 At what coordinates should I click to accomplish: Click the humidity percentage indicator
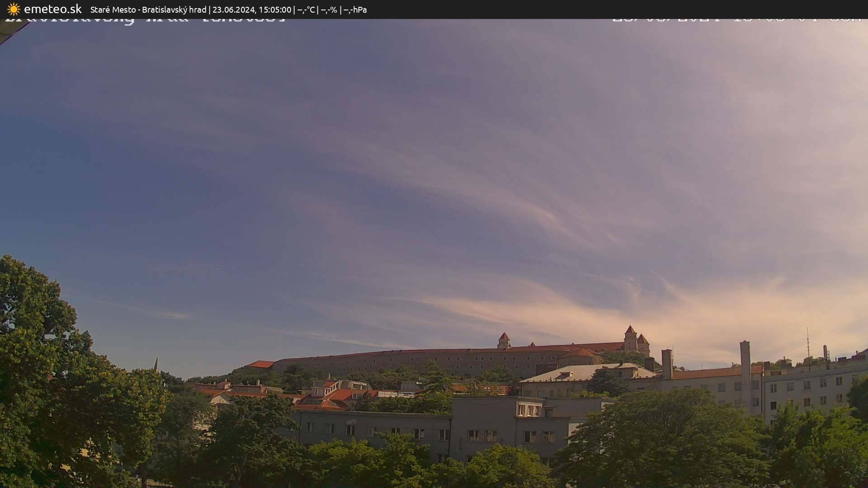pos(328,9)
